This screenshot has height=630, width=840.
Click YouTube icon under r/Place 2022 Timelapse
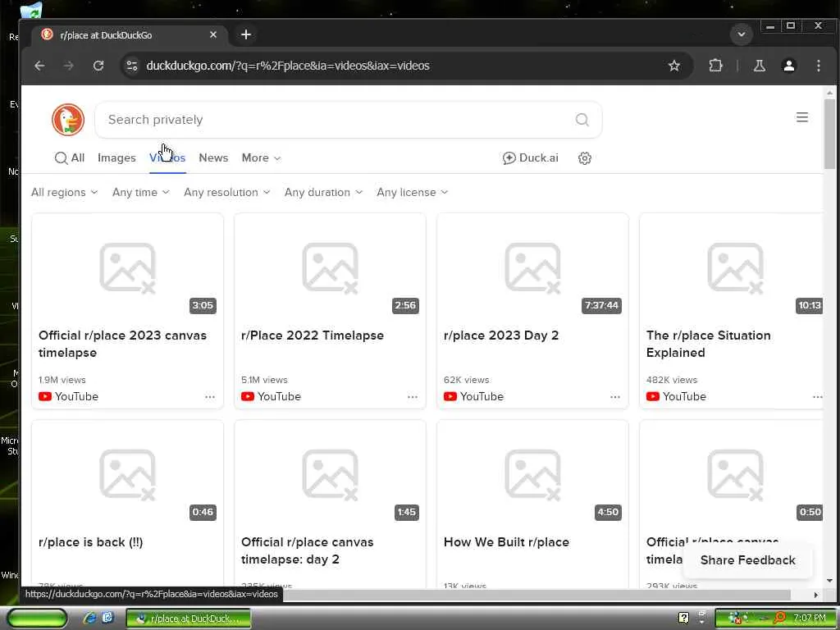click(x=248, y=396)
